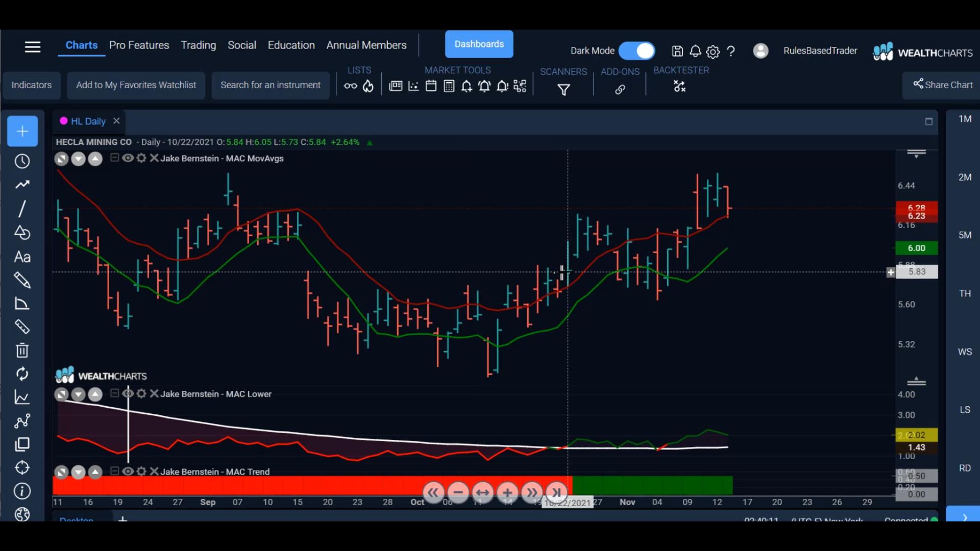The width and height of the screenshot is (980, 551).
Task: Open the user profile avatar
Action: click(x=761, y=51)
